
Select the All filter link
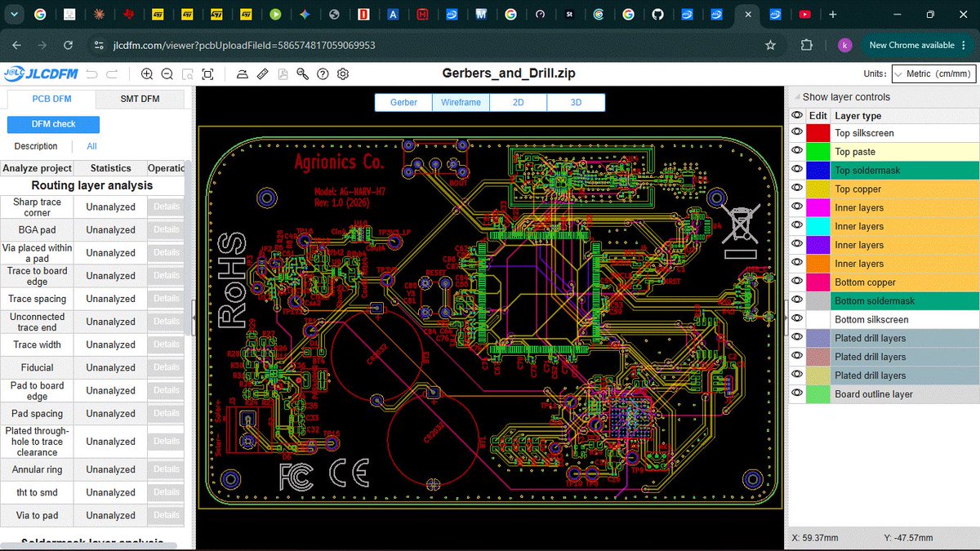(x=91, y=146)
